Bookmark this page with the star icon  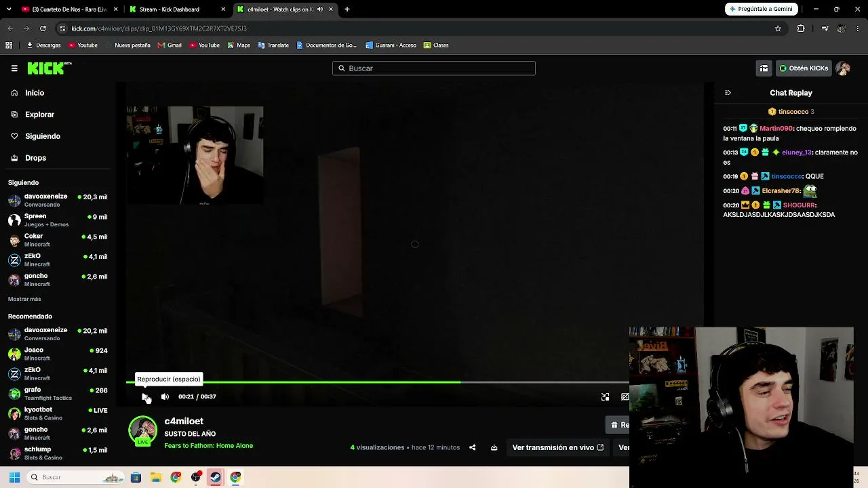778,28
